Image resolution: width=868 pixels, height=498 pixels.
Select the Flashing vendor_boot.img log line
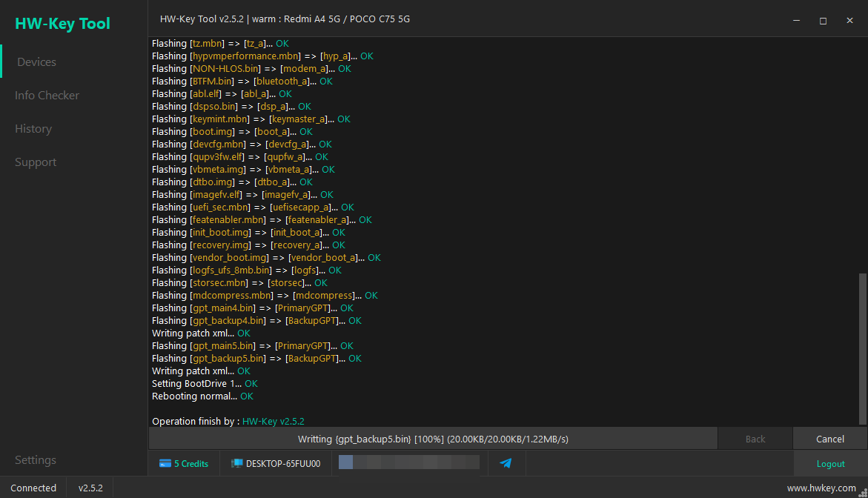click(x=266, y=258)
